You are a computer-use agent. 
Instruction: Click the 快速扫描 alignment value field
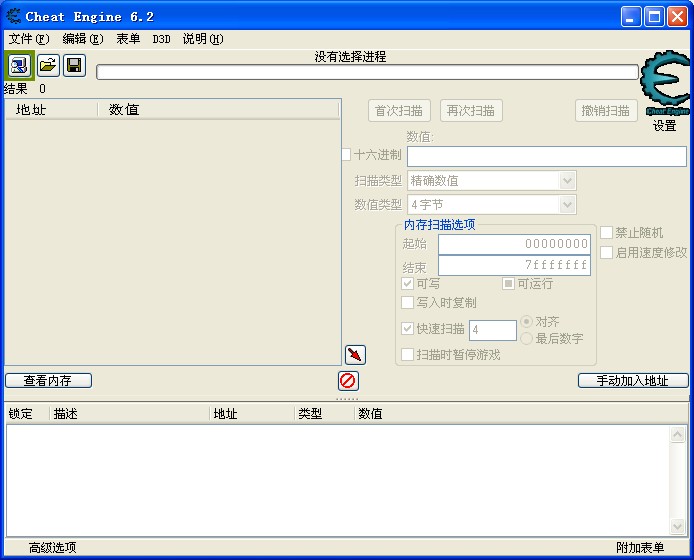click(x=493, y=330)
